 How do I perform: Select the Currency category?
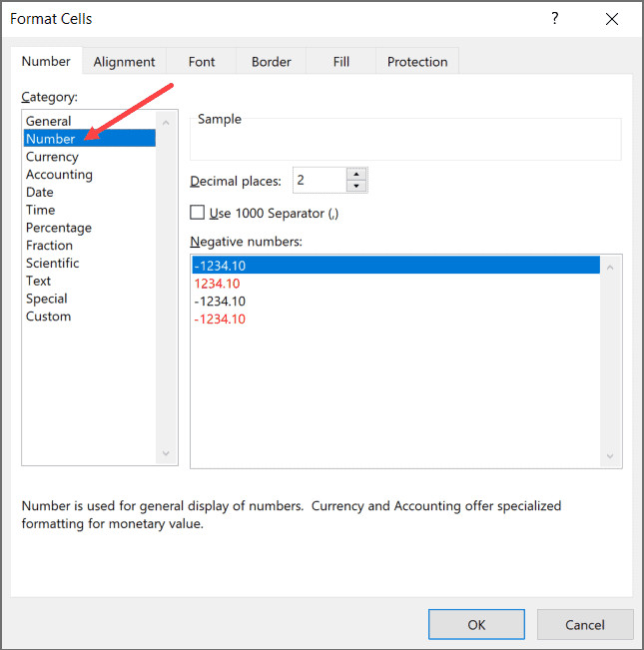(x=52, y=157)
